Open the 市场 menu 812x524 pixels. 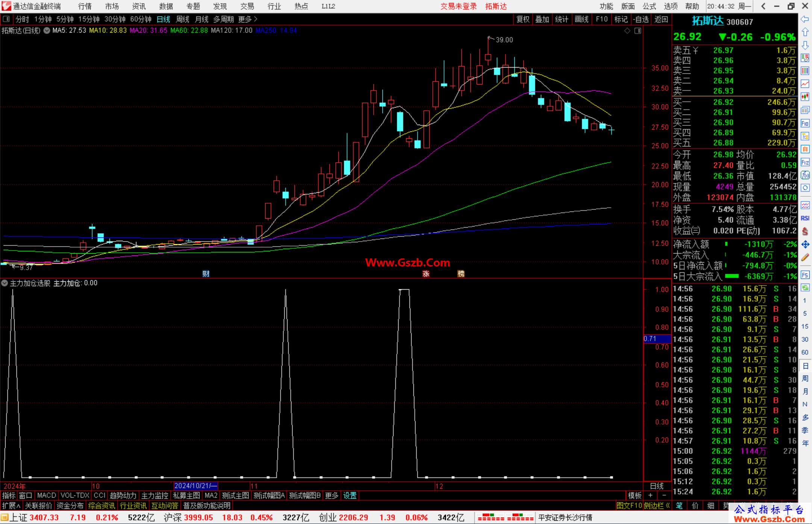coord(112,6)
